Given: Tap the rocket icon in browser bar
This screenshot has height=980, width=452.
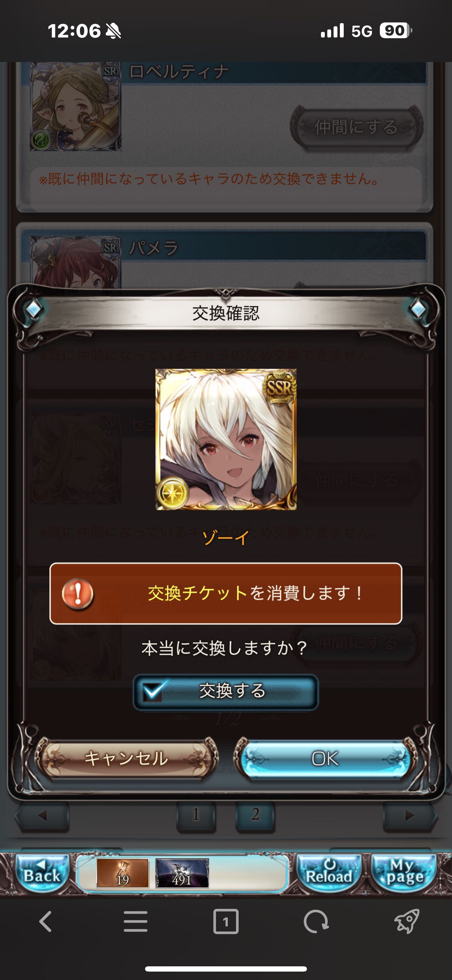Looking at the screenshot, I should coord(406,921).
